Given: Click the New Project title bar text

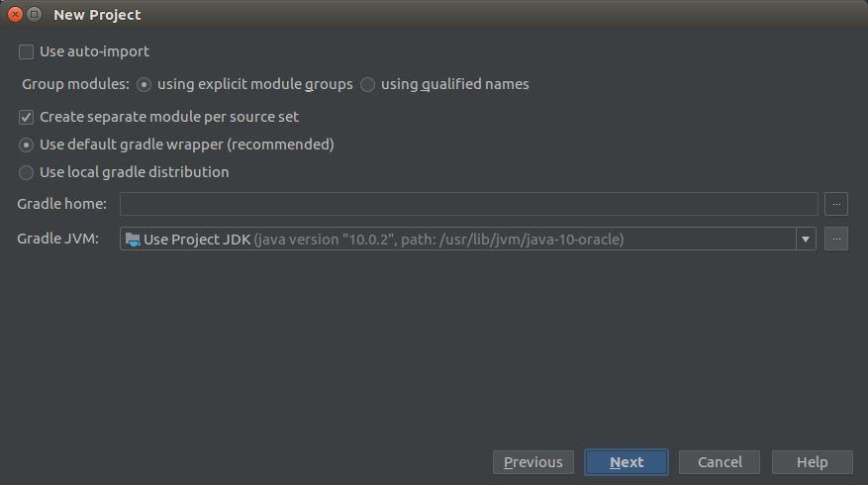Looking at the screenshot, I should click(97, 15).
